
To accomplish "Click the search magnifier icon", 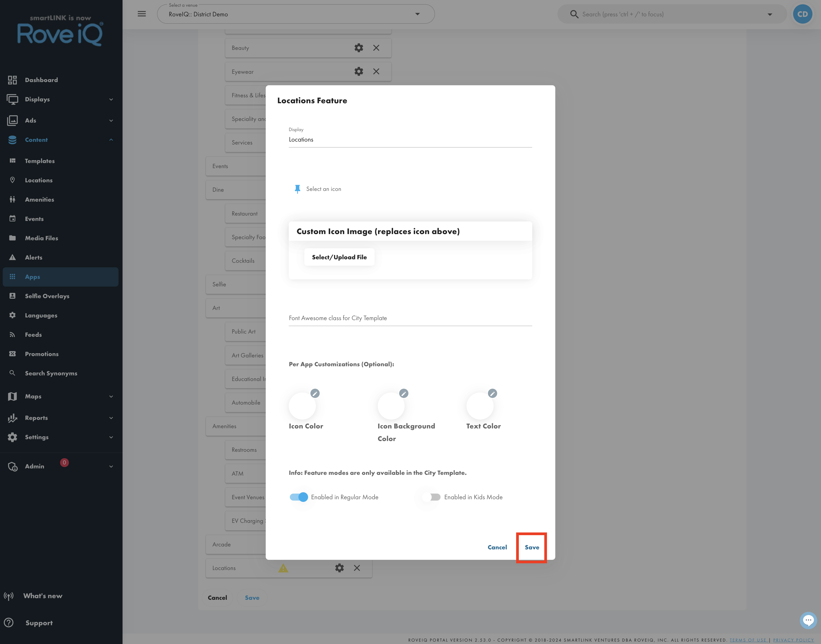I will [x=574, y=14].
